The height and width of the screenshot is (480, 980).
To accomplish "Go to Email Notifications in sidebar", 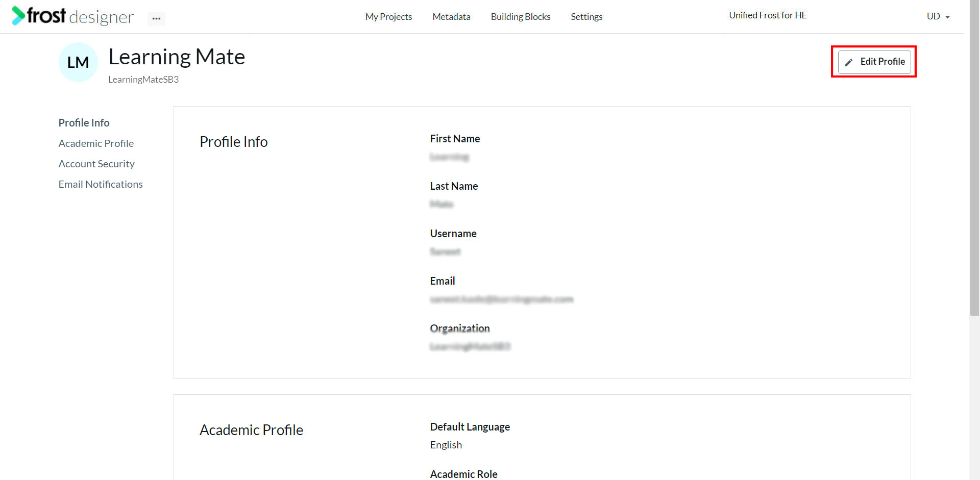I will [x=101, y=184].
